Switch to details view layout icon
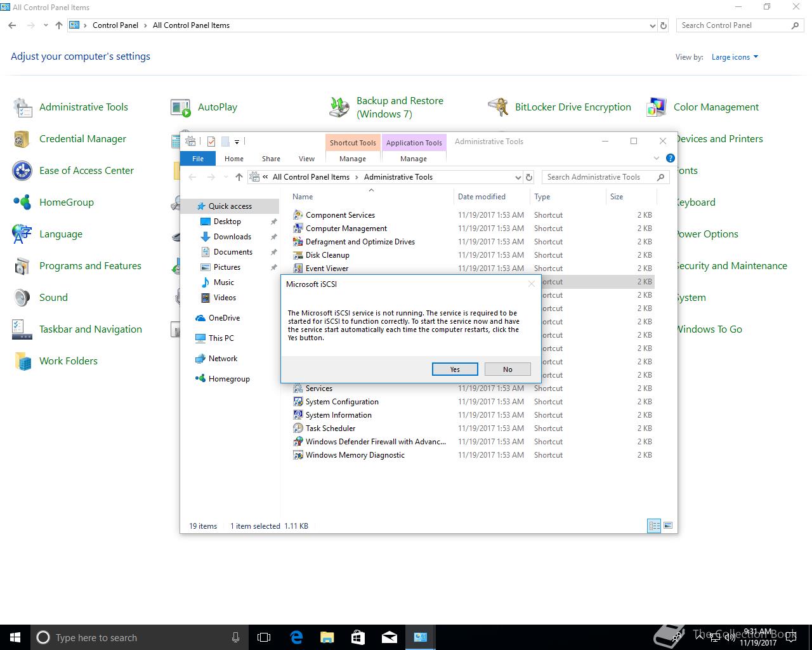The image size is (812, 650). coord(654,526)
